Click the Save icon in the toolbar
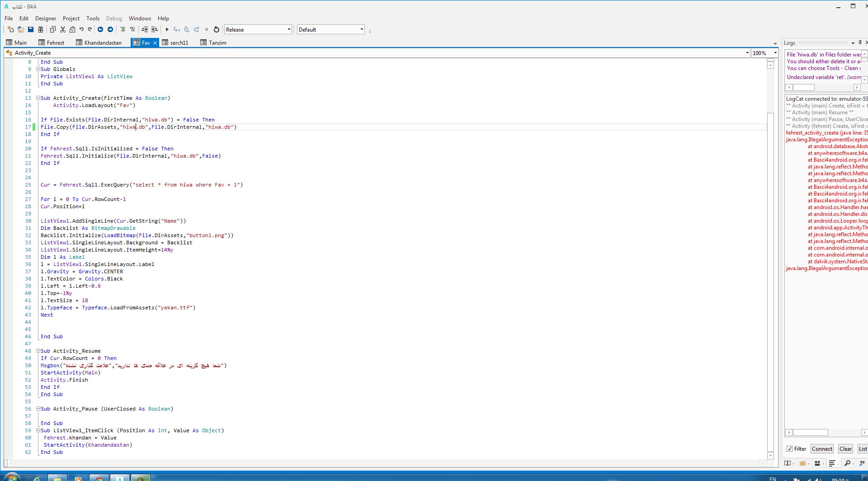 31,29
